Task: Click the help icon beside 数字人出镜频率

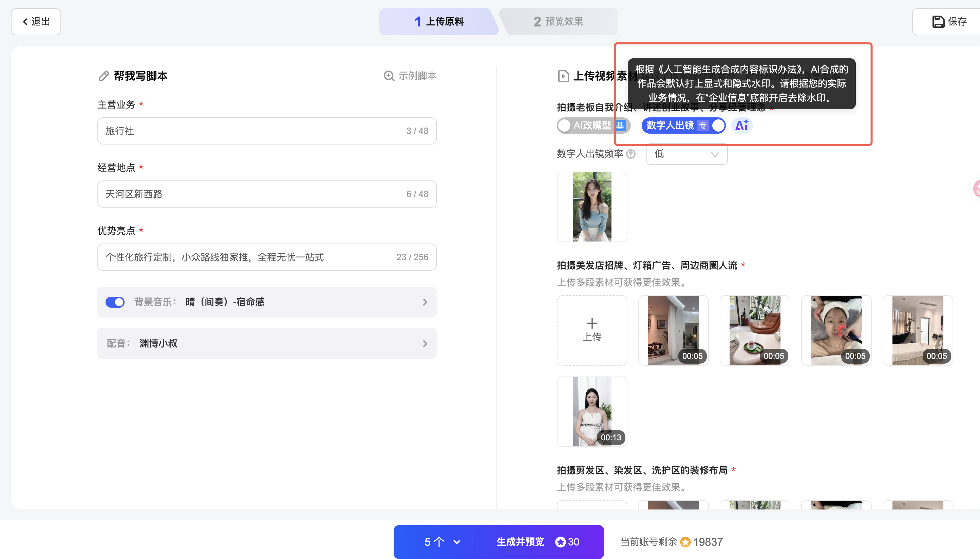Action: pyautogui.click(x=630, y=154)
